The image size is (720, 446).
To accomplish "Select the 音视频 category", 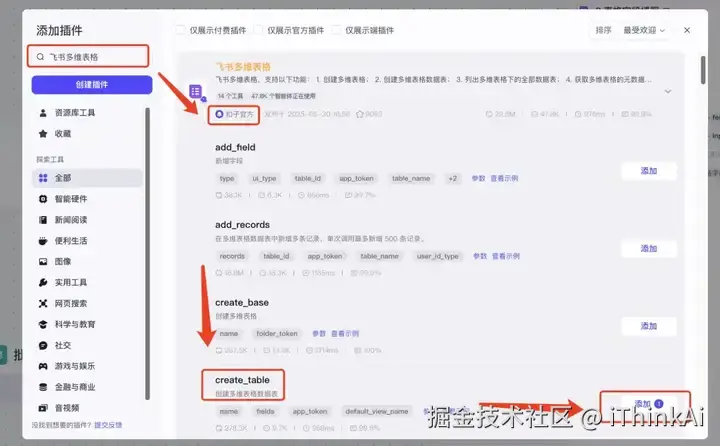I will [x=87, y=408].
